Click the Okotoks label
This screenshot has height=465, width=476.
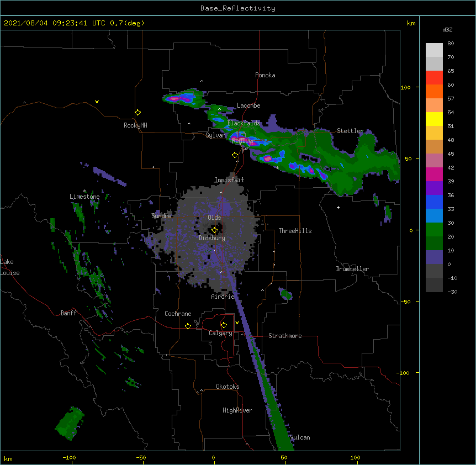click(228, 387)
